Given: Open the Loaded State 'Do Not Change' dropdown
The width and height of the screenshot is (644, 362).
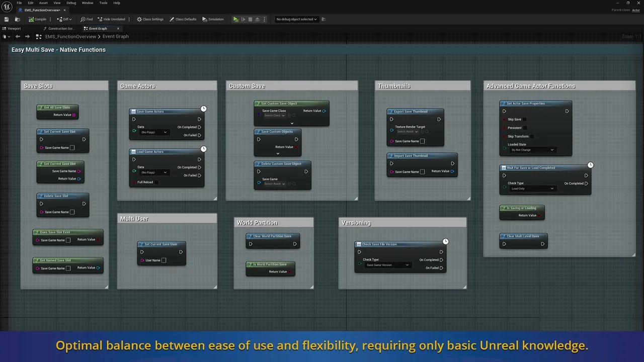Looking at the screenshot, I should pyautogui.click(x=532, y=150).
